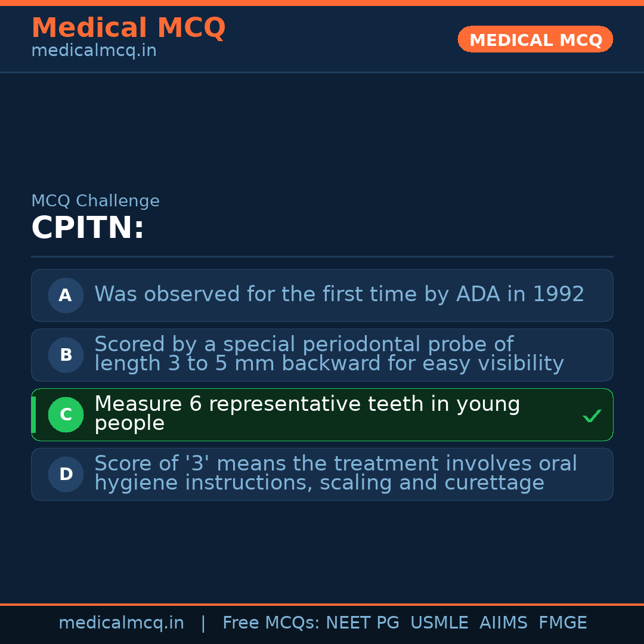Click the orange 'Medical MCQ' header title

(128, 27)
